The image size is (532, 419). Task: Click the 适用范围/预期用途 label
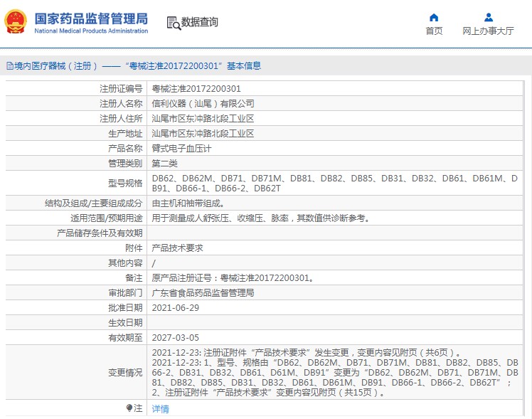pos(107,218)
